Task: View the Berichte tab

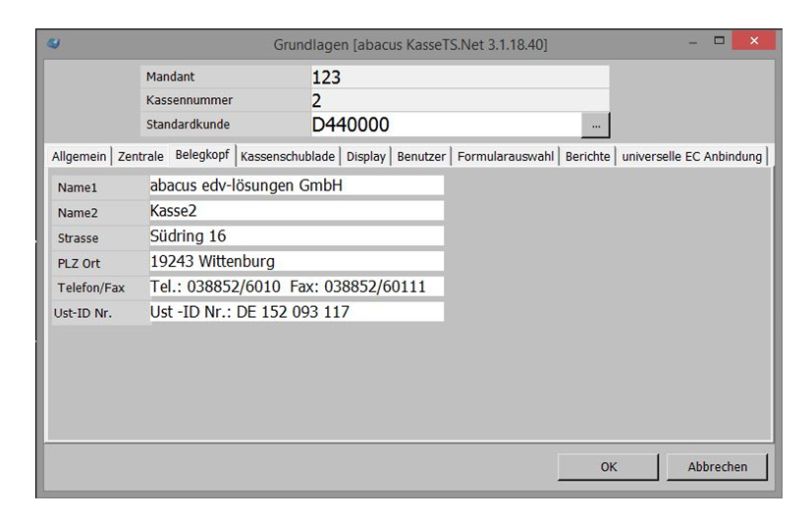Action: pos(587,156)
